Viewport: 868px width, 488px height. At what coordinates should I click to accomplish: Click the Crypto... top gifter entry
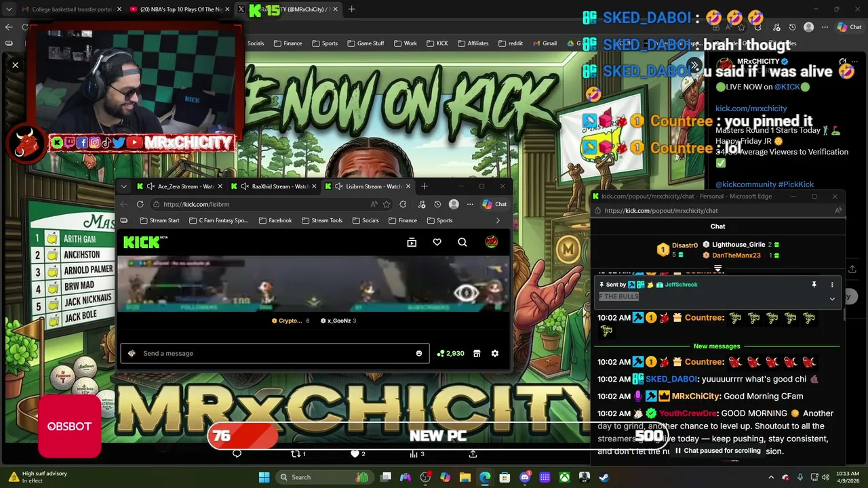(290, 321)
